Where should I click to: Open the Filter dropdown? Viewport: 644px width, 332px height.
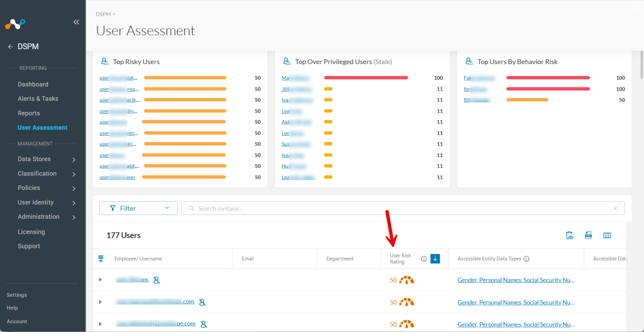(x=138, y=208)
